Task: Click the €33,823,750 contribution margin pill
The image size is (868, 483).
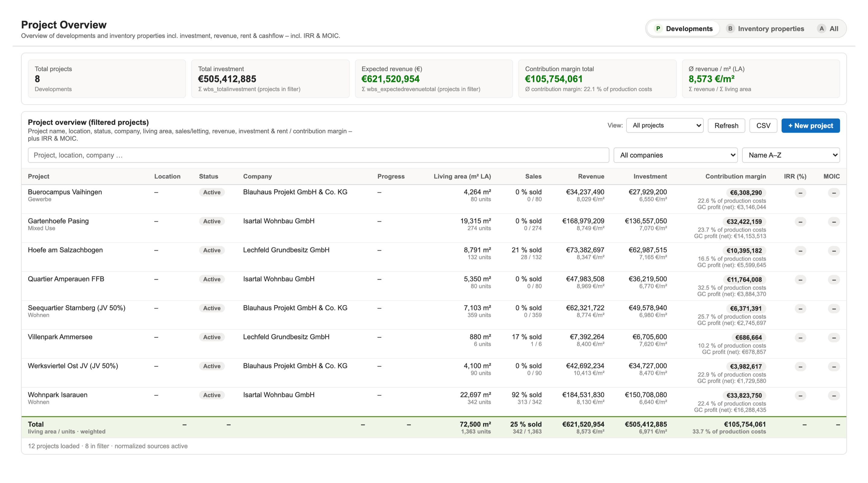Action: point(744,396)
